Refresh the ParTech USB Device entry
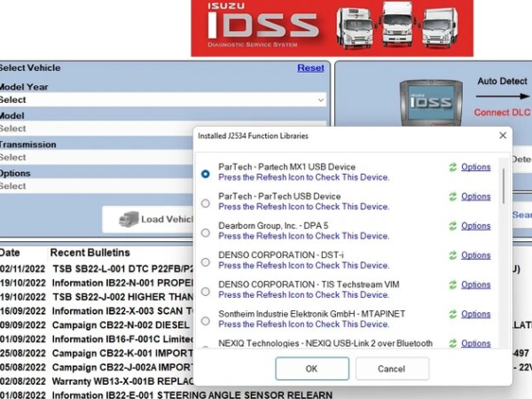 point(452,197)
